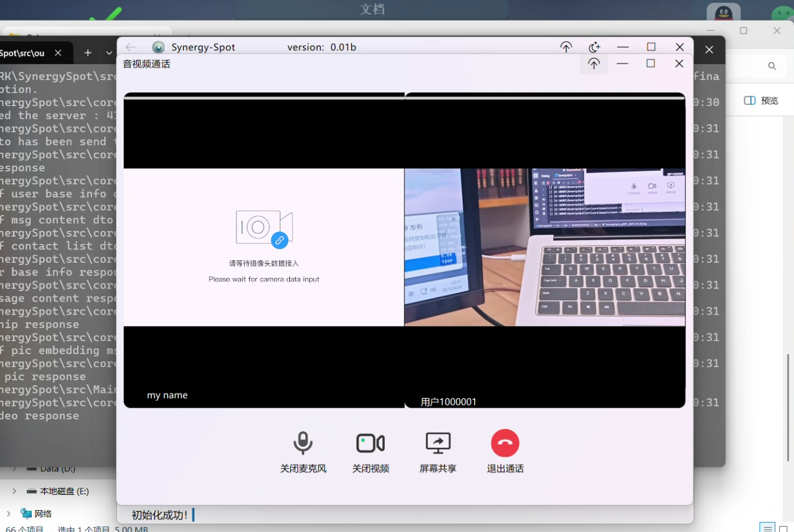The height and width of the screenshot is (532, 794).
Task: Open the Explorer search magnifier
Action: tap(772, 66)
